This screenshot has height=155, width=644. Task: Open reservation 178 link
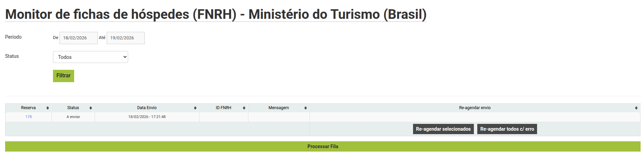point(29,117)
